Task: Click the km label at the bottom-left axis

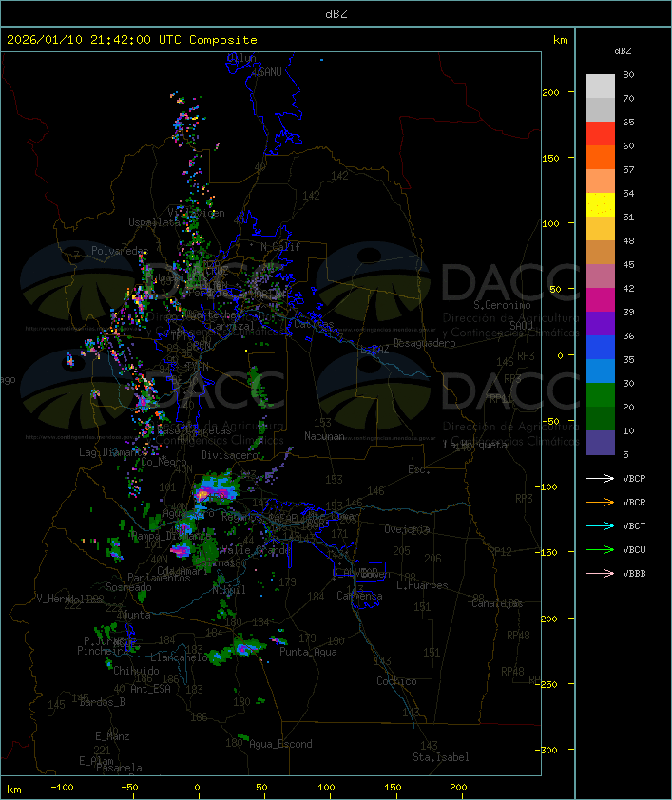Action: (13, 790)
